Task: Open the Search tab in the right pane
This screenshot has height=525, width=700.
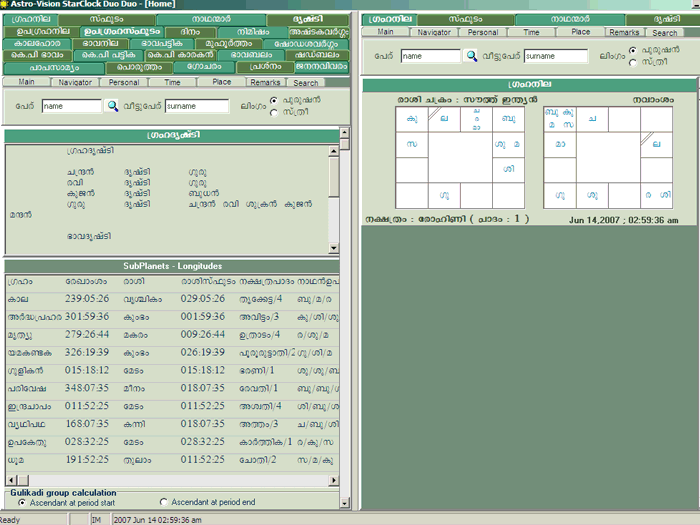Action: 664,33
